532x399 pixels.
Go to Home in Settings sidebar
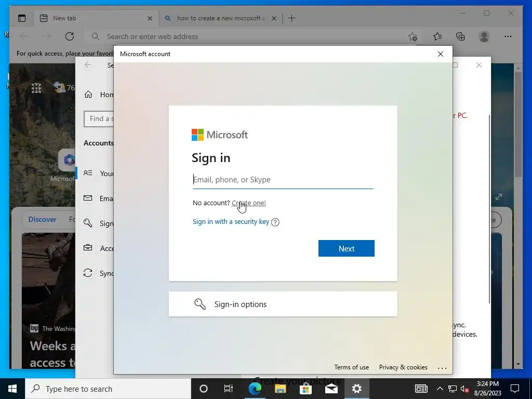point(99,95)
